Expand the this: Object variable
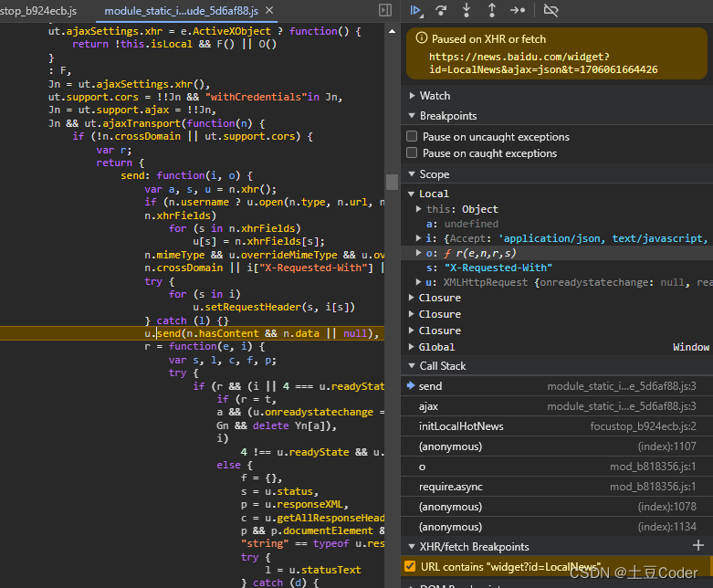713x588 pixels. coord(418,209)
